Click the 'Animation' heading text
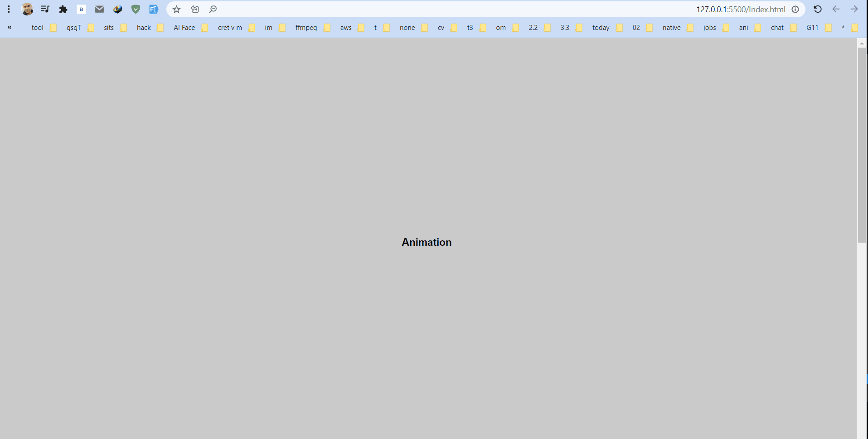Image resolution: width=868 pixels, height=439 pixels. point(427,242)
